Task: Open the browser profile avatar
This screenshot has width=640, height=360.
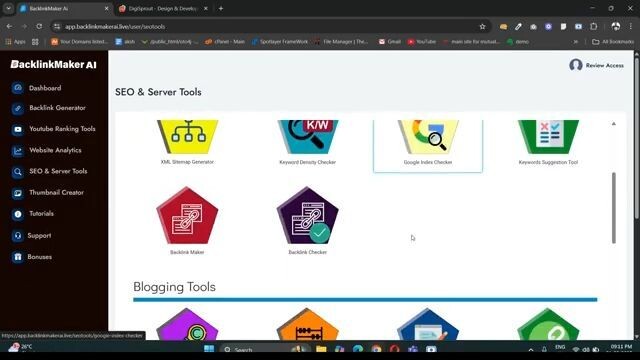Action: pyautogui.click(x=616, y=27)
